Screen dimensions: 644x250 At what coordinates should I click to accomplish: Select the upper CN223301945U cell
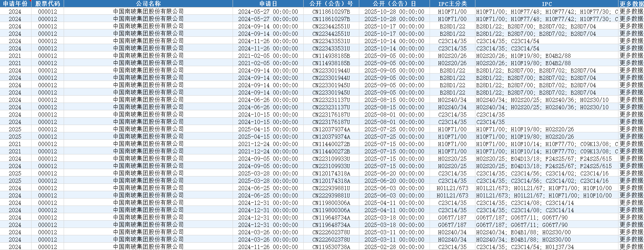331,85
